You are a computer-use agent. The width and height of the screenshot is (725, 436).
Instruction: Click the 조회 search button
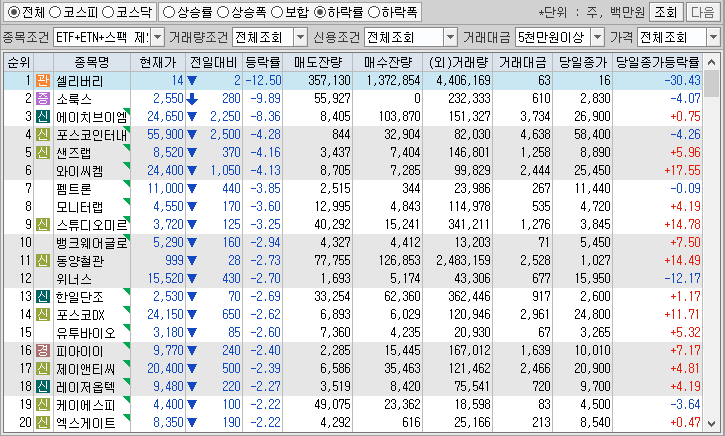[666, 12]
